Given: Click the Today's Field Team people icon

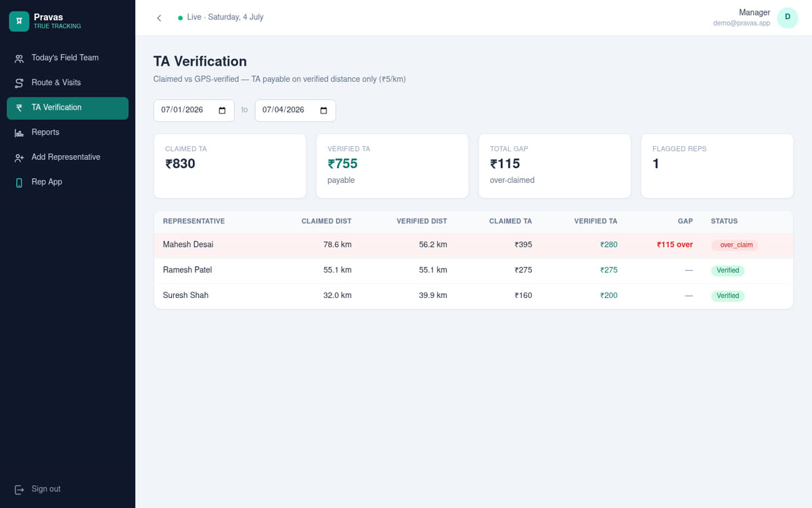Looking at the screenshot, I should coord(19,58).
